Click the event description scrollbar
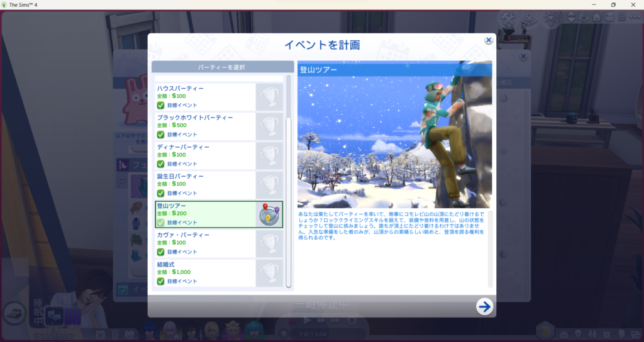This screenshot has width=644, height=342. pos(490,249)
